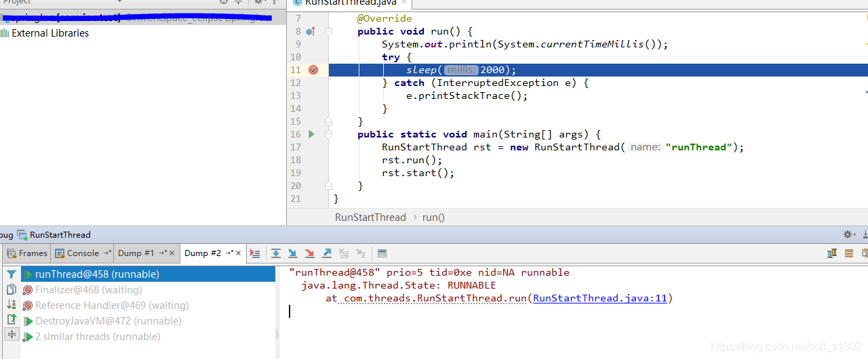Viewport: 868px width, 359px height.
Task: Click the Project panel collapse all icon
Action: pyautogui.click(x=238, y=2)
